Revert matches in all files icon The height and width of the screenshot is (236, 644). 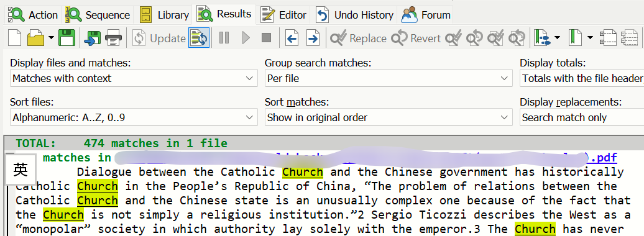(x=517, y=38)
